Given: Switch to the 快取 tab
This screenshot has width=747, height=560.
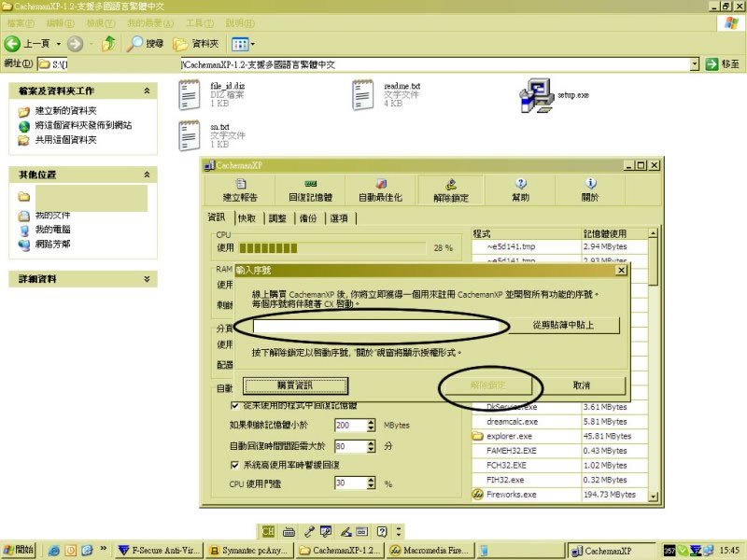Looking at the screenshot, I should click(x=247, y=218).
